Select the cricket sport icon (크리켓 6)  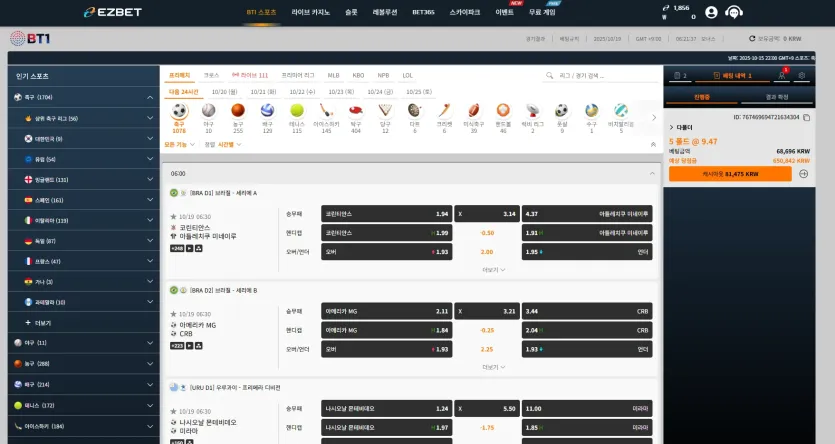click(x=444, y=110)
